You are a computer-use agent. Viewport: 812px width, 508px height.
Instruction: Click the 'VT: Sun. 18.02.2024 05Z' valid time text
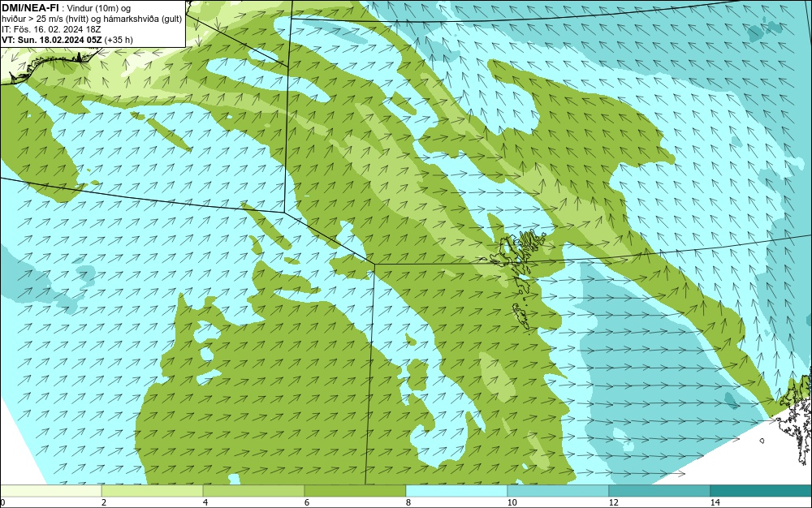click(52, 39)
